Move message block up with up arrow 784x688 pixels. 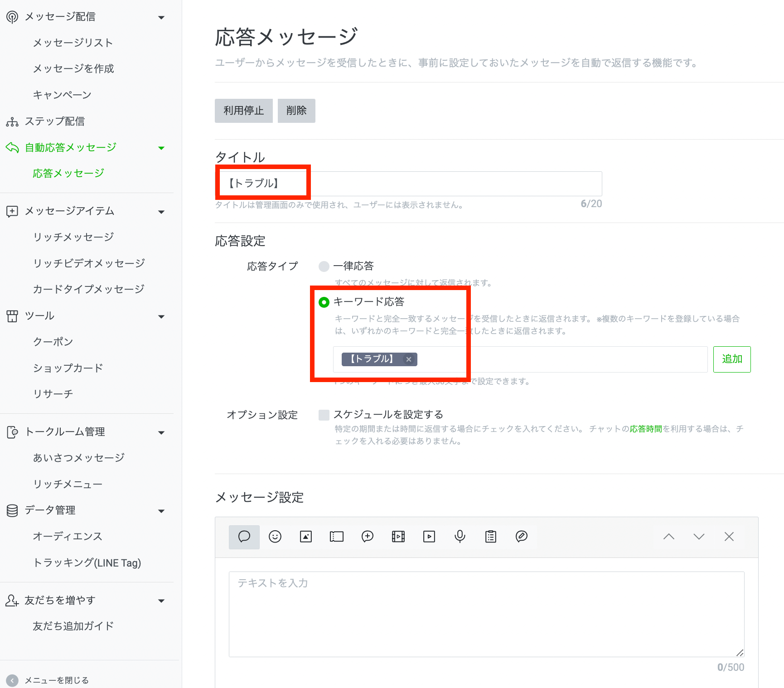(668, 537)
